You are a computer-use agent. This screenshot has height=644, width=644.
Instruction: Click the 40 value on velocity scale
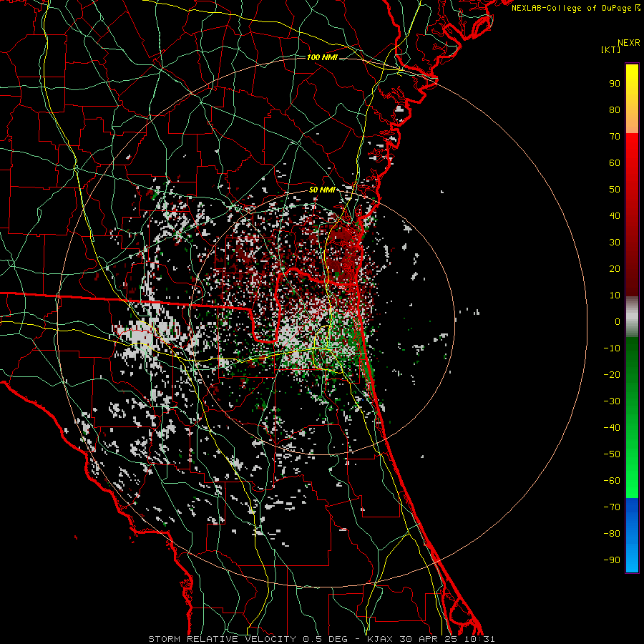[615, 216]
